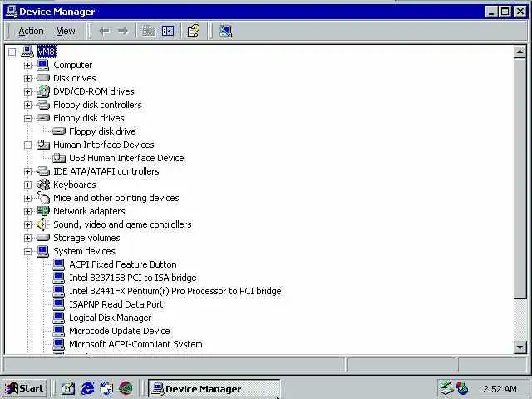Screen dimensions: 532x399
Task: Select Intel 82441FX Pentium(r) Pro Processor entry
Action: pos(175,291)
